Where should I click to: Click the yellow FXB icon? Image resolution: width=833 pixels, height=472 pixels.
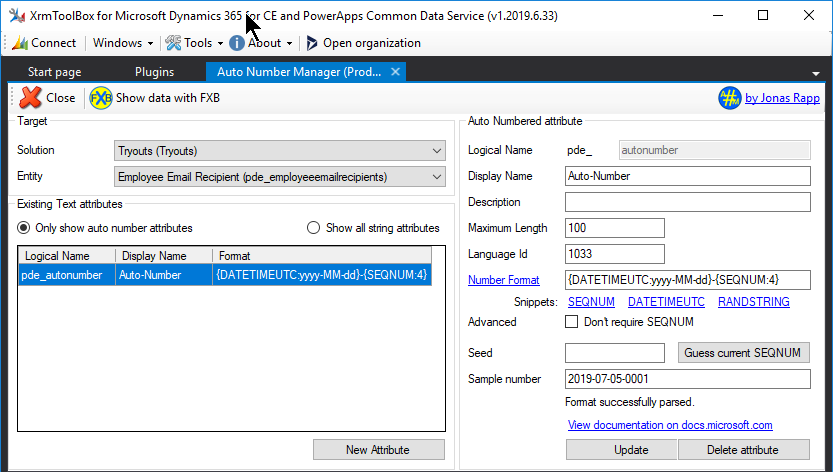point(100,98)
